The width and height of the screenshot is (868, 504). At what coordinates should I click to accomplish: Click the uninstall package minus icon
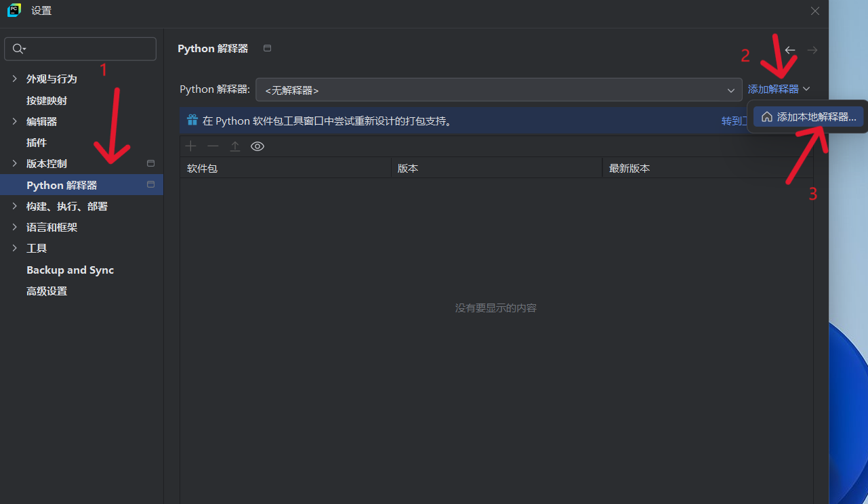tap(213, 146)
